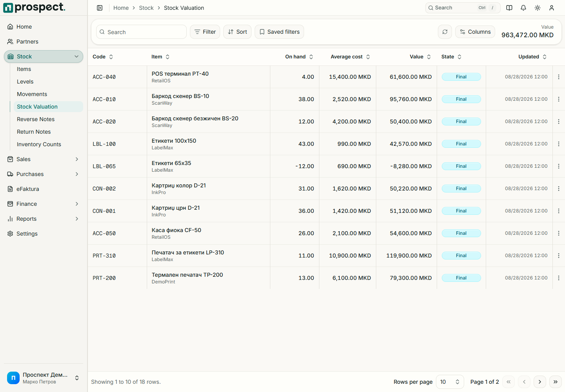Open the notifications bell
Image resolution: width=565 pixels, height=392 pixels.
(x=523, y=8)
